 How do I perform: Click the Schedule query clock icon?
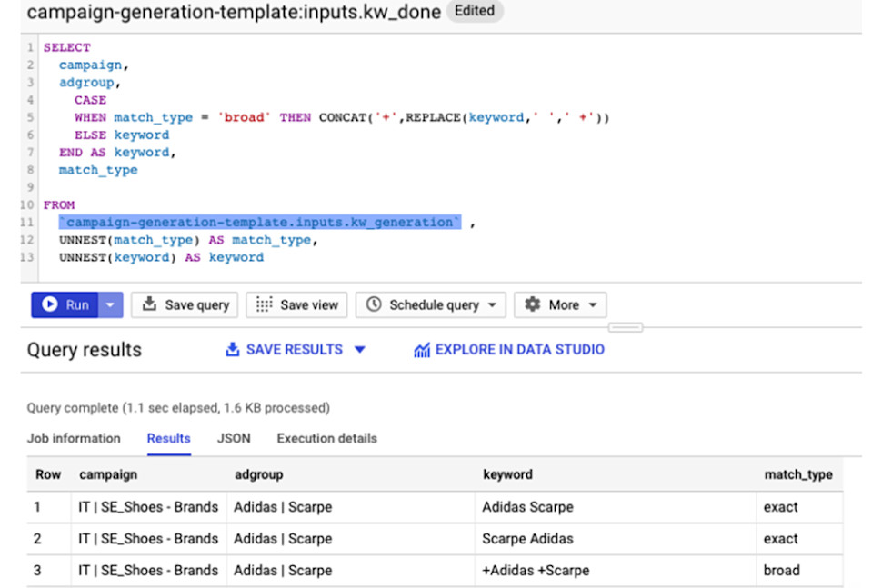374,304
